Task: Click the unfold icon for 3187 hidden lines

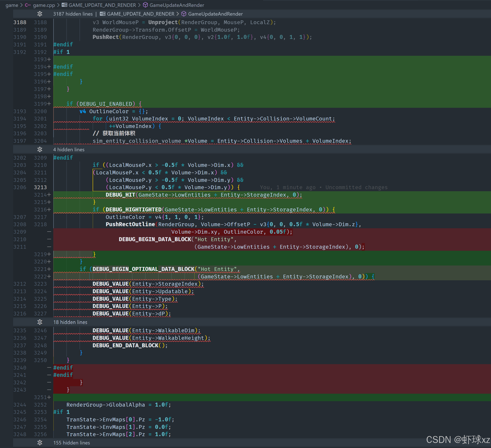Action: (40, 14)
